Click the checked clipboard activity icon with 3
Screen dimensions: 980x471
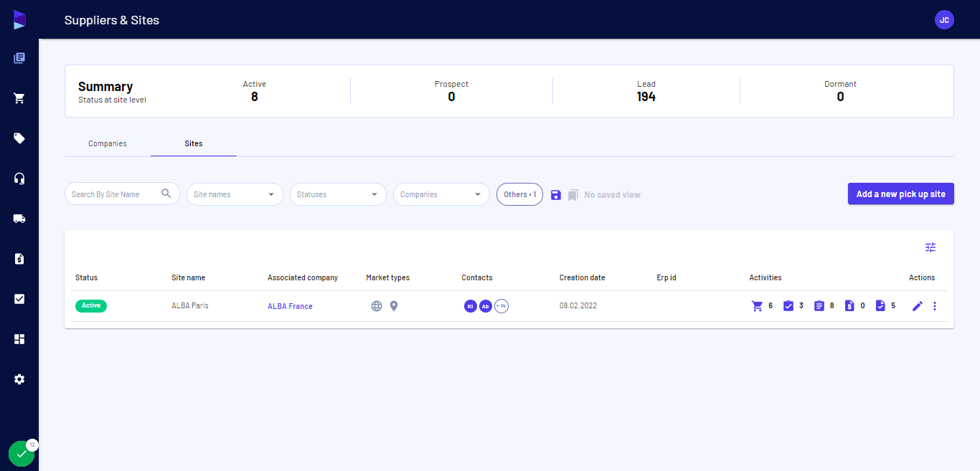tap(788, 306)
